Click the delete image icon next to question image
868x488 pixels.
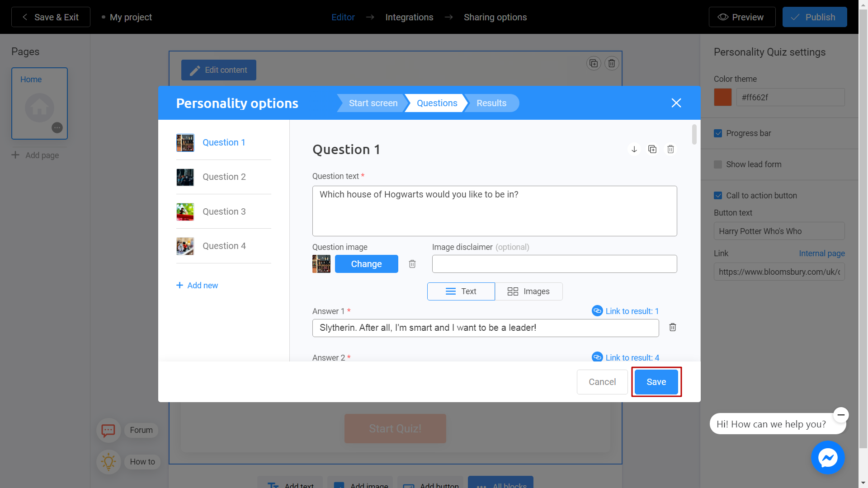[x=413, y=263]
